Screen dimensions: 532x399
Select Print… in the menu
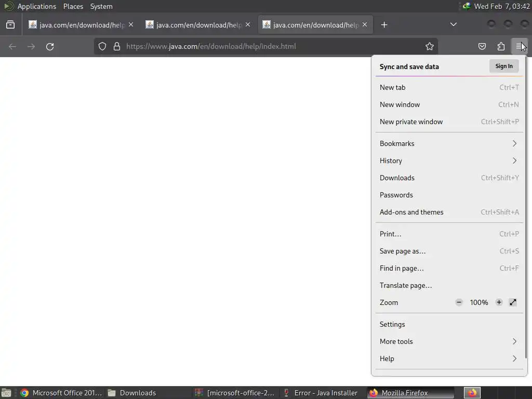tap(449, 234)
